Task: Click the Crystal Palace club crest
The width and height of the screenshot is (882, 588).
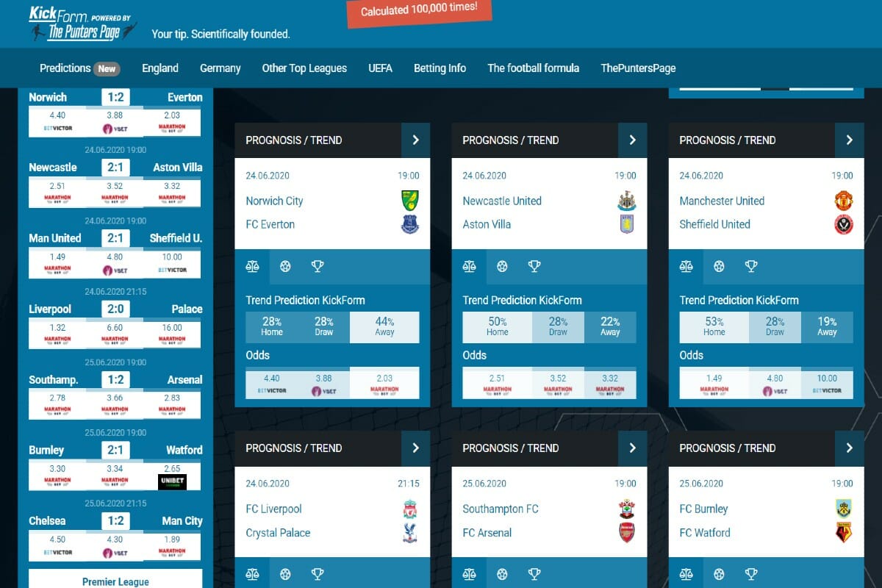Action: 409,532
